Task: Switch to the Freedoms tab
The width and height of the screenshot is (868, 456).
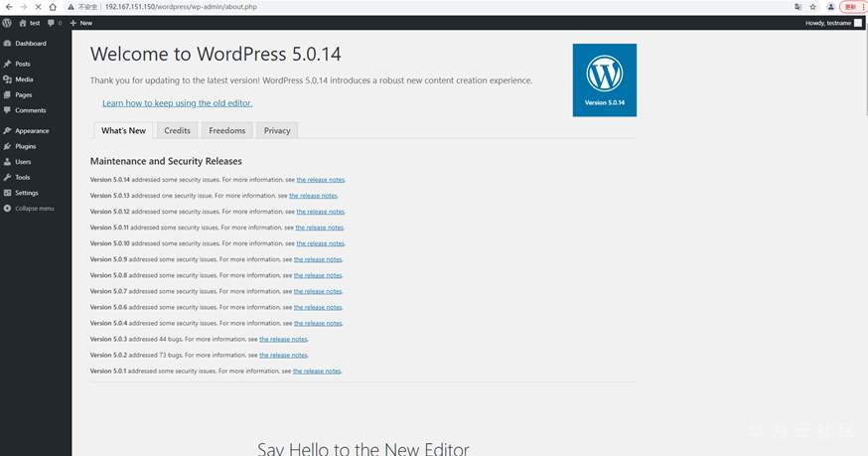Action: tap(227, 130)
